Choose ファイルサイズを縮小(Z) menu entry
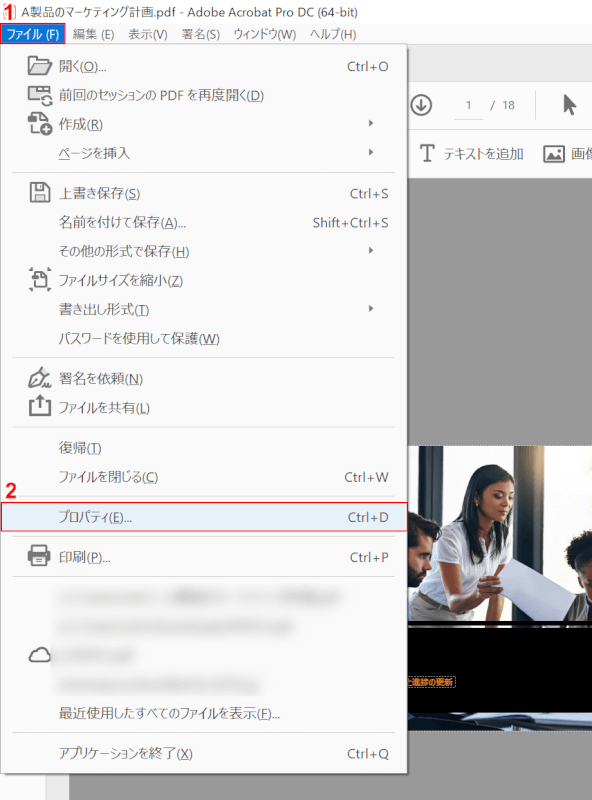 204,280
